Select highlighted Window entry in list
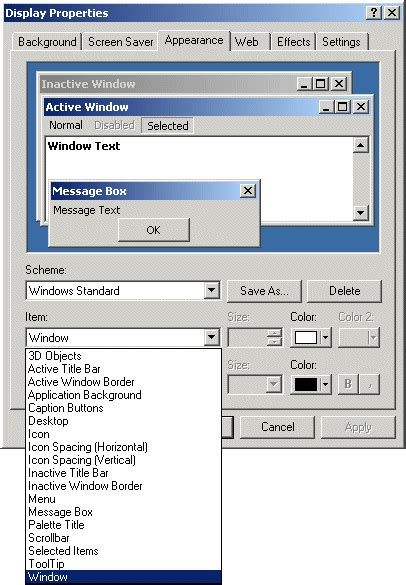The image size is (406, 585). click(124, 577)
